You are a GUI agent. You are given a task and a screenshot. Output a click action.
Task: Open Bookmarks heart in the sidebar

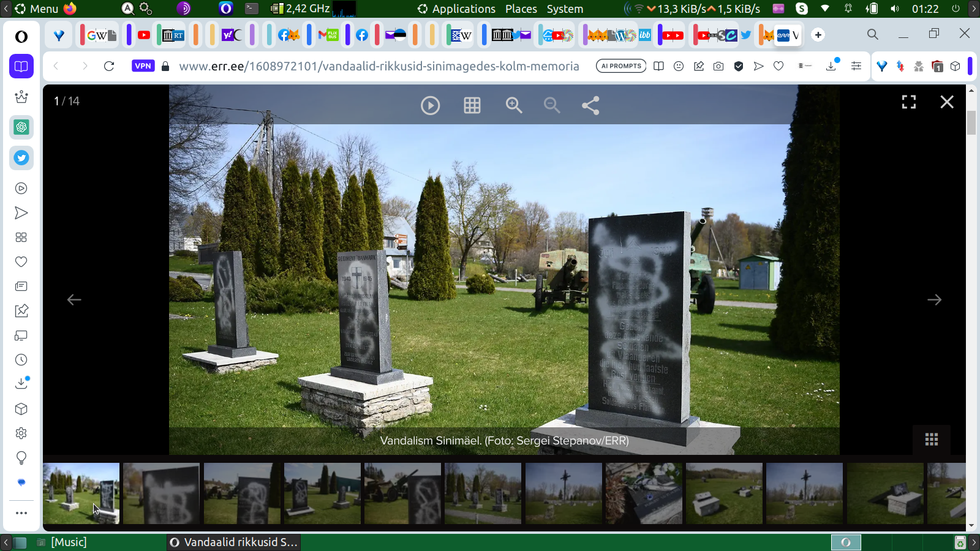click(21, 262)
